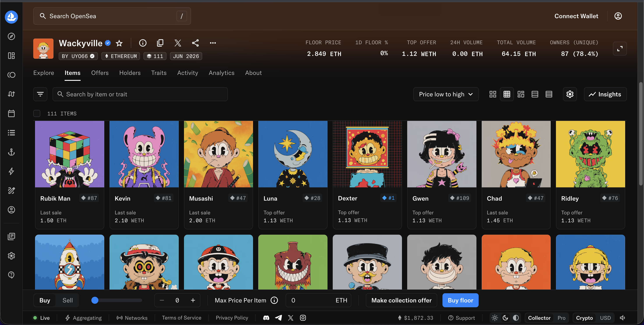Expand the collection stats panel
Image resolution: width=644 pixels, height=325 pixels.
(620, 49)
